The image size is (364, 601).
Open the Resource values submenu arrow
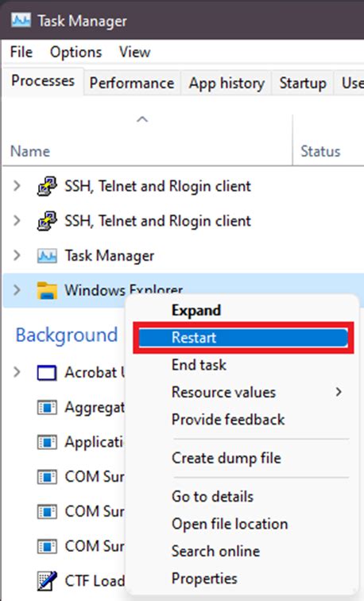coord(339,392)
